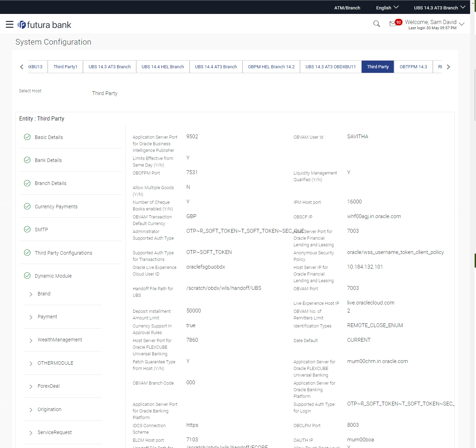Expand the WealthManagement module
This screenshot has height=448, width=476.
click(31, 340)
